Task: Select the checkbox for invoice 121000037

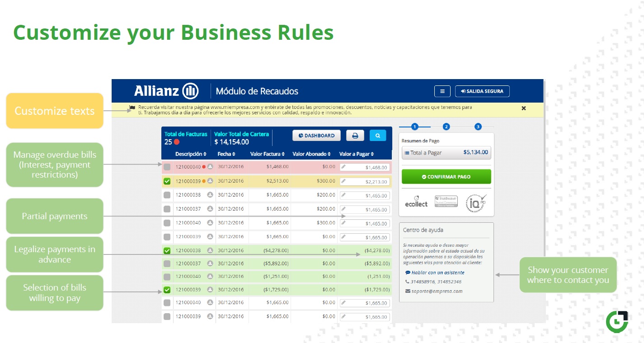Action: click(167, 209)
